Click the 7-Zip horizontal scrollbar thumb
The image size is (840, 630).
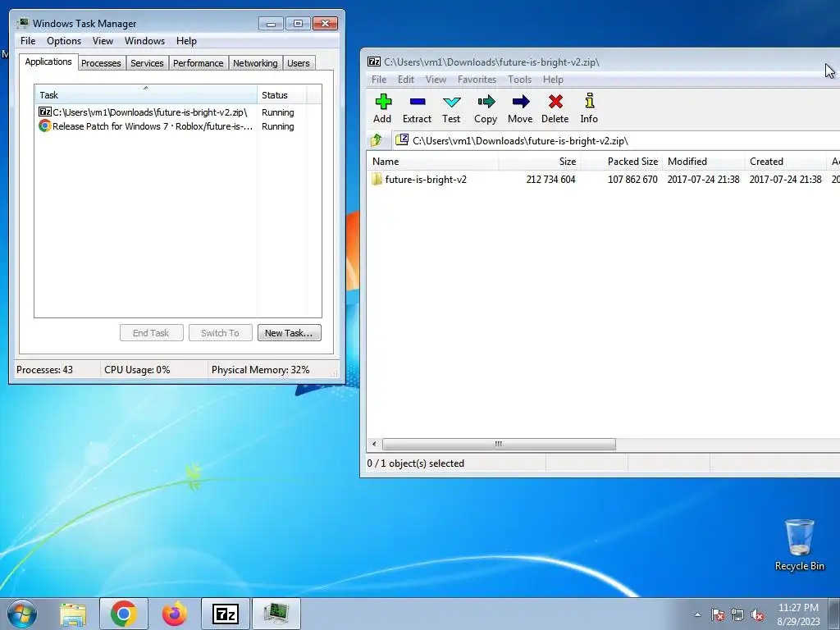coord(499,444)
